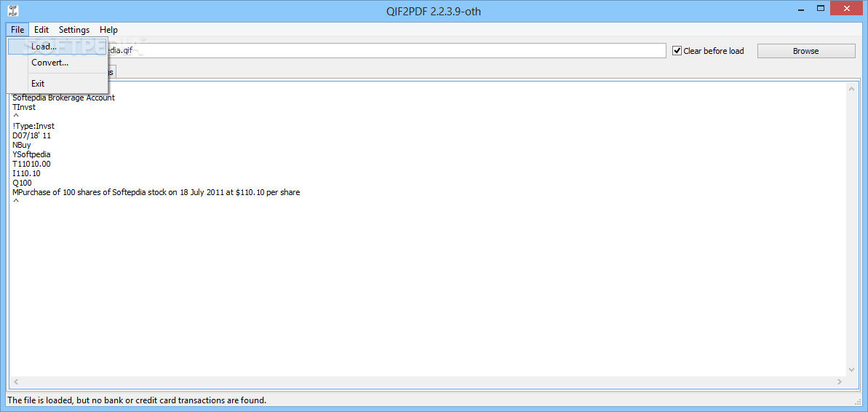Choose Exit from the File menu

57,84
